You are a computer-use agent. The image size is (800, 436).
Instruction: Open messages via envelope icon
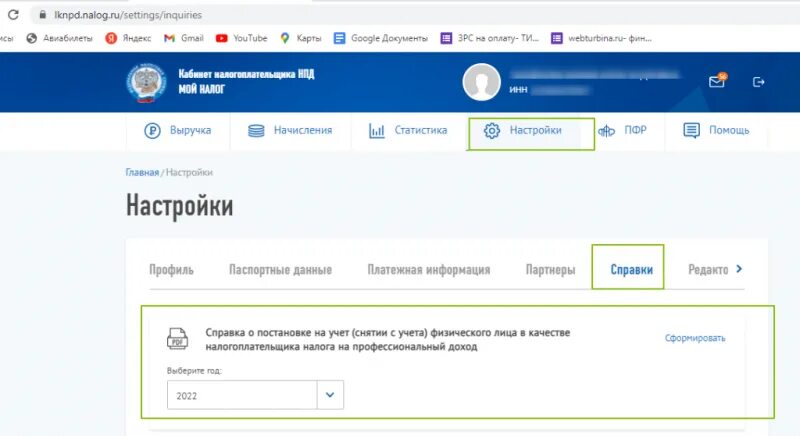[717, 81]
